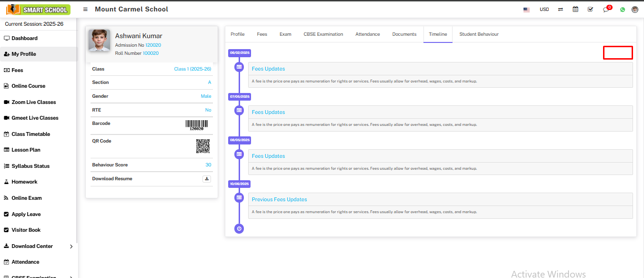The width and height of the screenshot is (644, 278).
Task: Click the 06/02/2025 timeline date marker
Action: click(x=240, y=53)
